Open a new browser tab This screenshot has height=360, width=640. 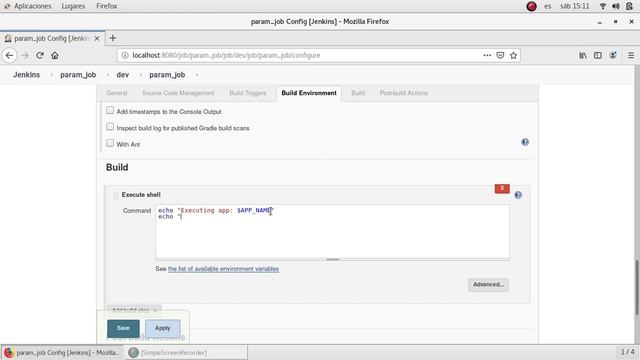point(113,38)
